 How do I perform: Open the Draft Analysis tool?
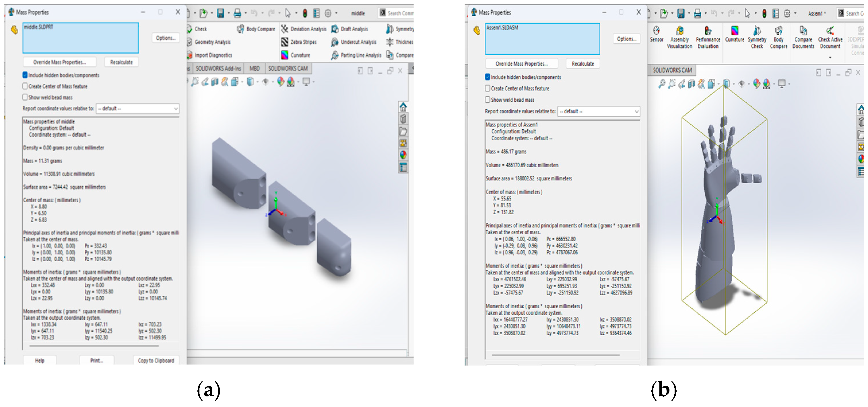coord(335,29)
